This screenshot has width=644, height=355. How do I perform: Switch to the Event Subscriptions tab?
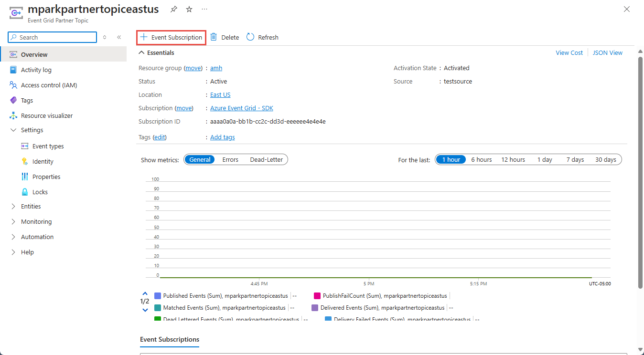point(169,339)
